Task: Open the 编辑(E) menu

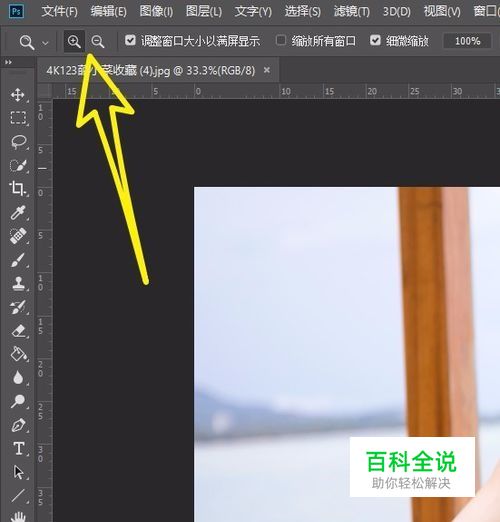Action: click(108, 12)
